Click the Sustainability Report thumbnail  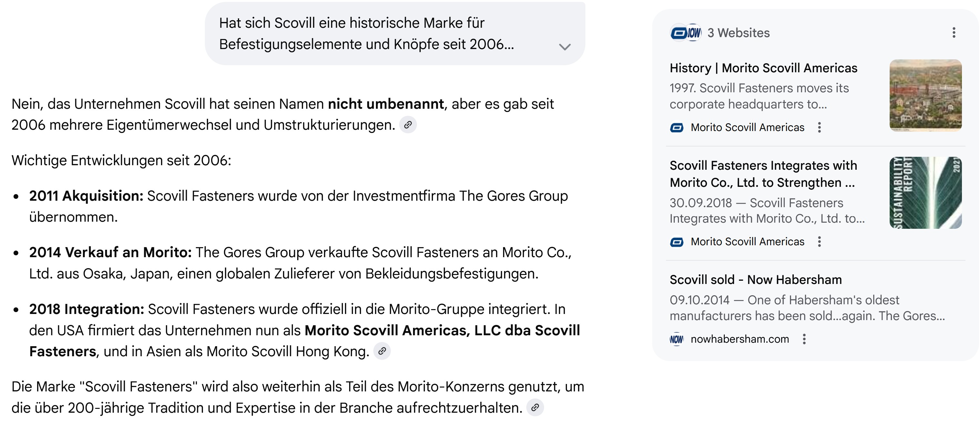click(925, 192)
